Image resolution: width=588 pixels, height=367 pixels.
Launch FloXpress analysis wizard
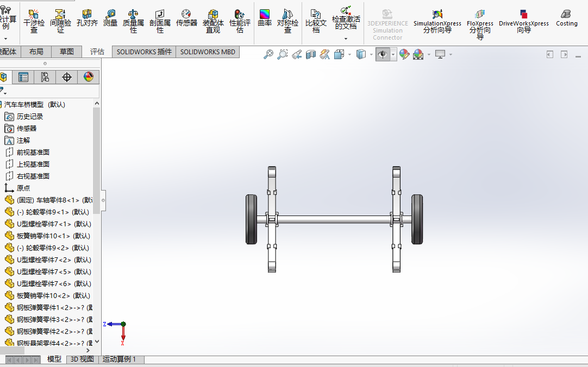pyautogui.click(x=480, y=25)
